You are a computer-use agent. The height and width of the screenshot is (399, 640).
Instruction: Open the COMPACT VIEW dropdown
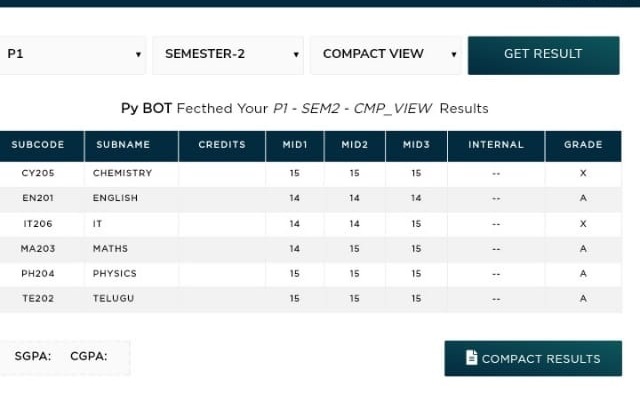(x=385, y=55)
